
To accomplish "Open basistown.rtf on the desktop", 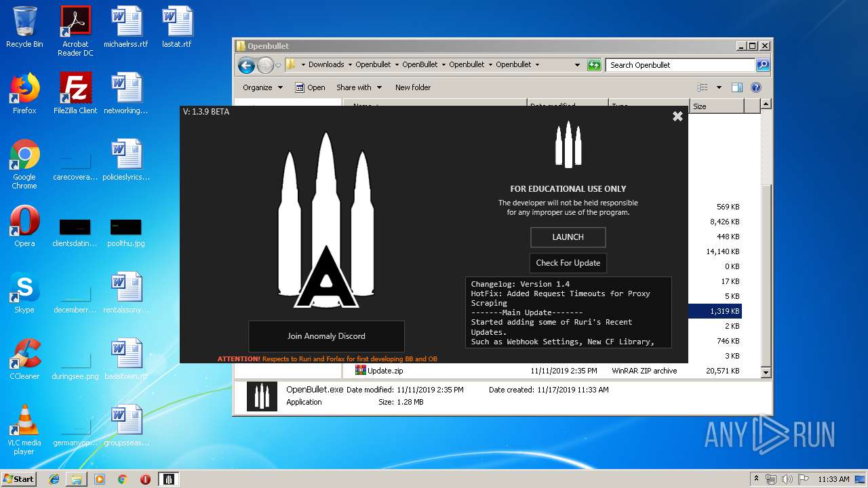I will 126,359.
